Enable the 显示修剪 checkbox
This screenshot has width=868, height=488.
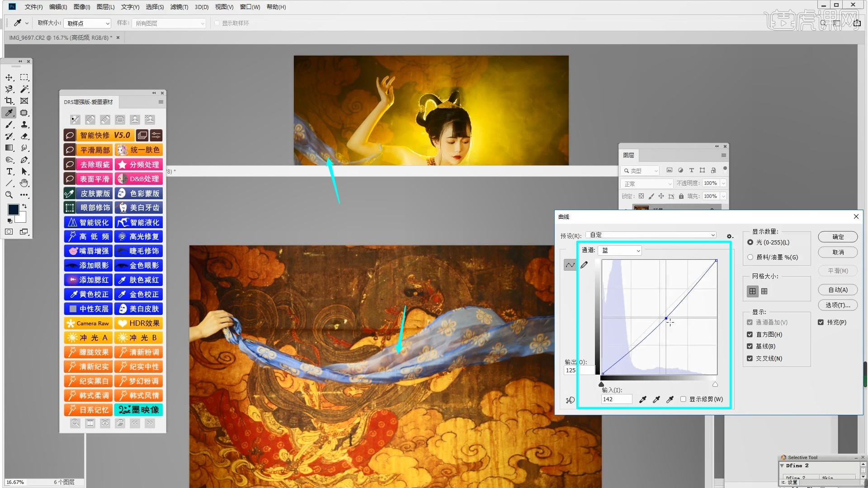click(x=683, y=399)
